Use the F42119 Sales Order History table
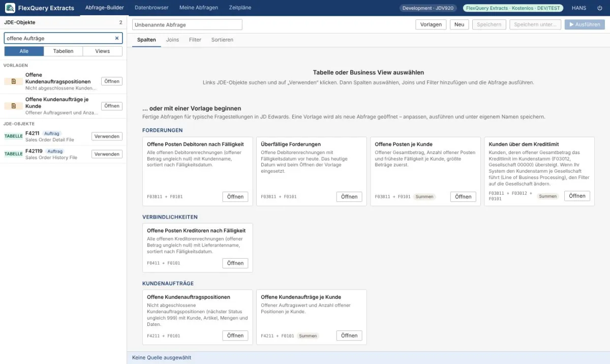610x364 pixels. point(107,154)
